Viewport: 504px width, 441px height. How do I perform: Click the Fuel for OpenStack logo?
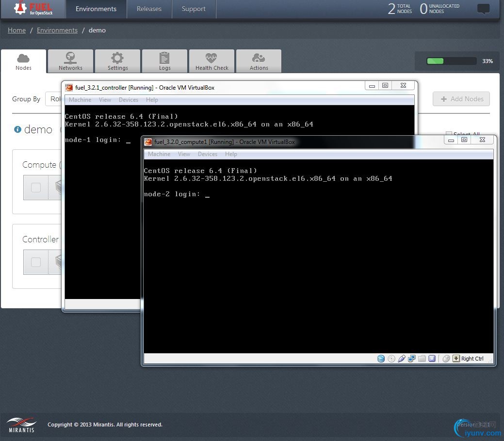pos(33,9)
